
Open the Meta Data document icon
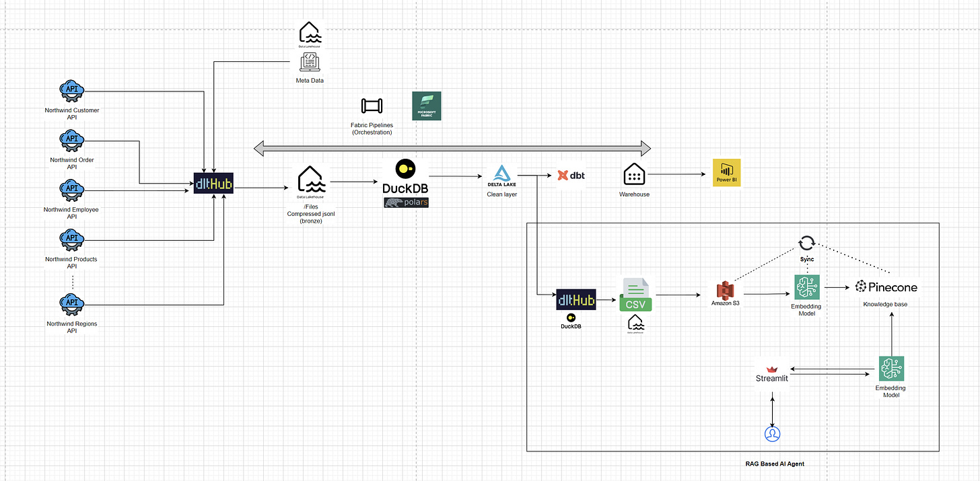coord(309,62)
